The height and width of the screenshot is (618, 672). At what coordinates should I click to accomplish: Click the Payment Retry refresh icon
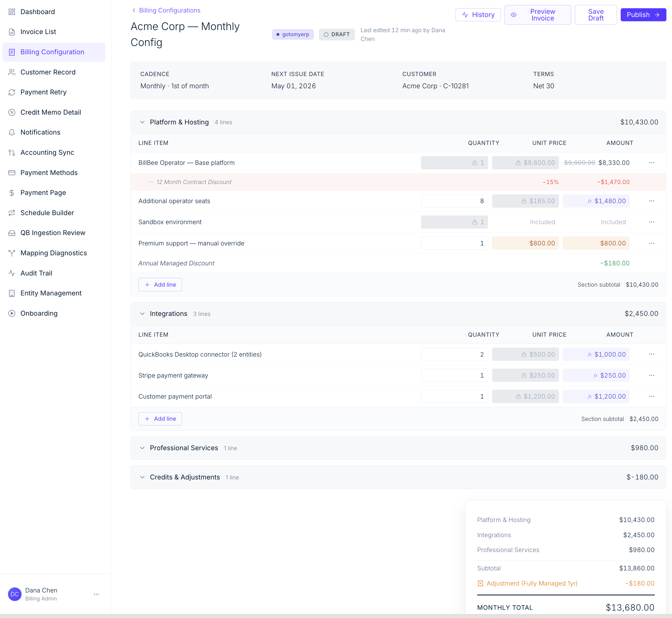click(x=12, y=92)
